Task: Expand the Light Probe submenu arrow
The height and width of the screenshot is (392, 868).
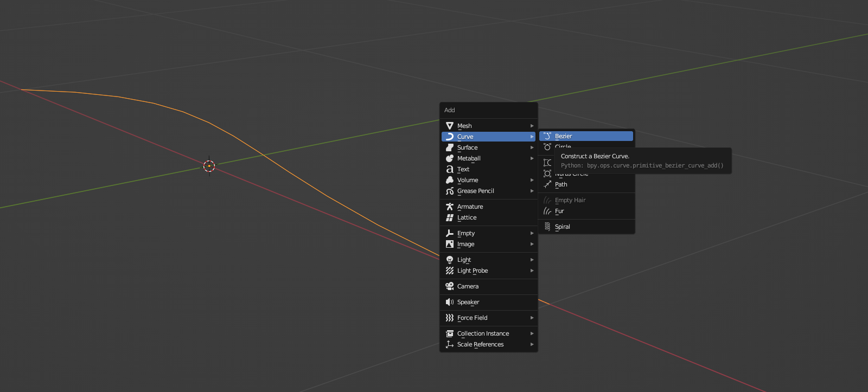Action: click(532, 271)
